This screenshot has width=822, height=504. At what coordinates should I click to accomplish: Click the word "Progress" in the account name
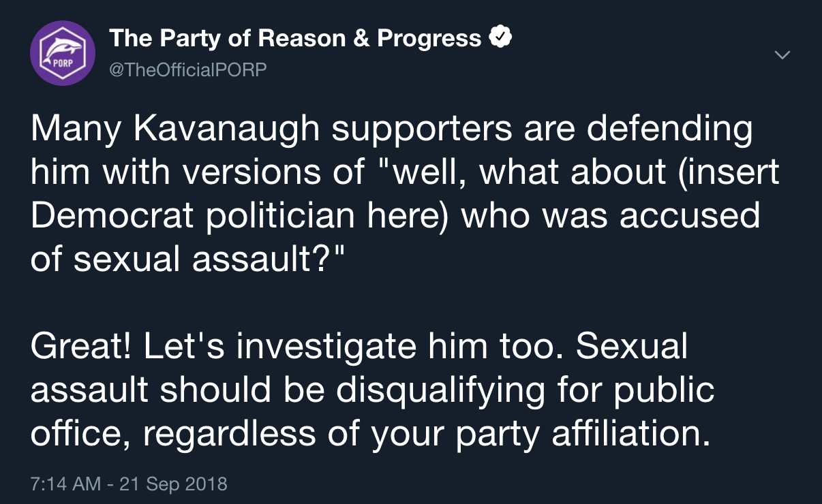point(429,39)
